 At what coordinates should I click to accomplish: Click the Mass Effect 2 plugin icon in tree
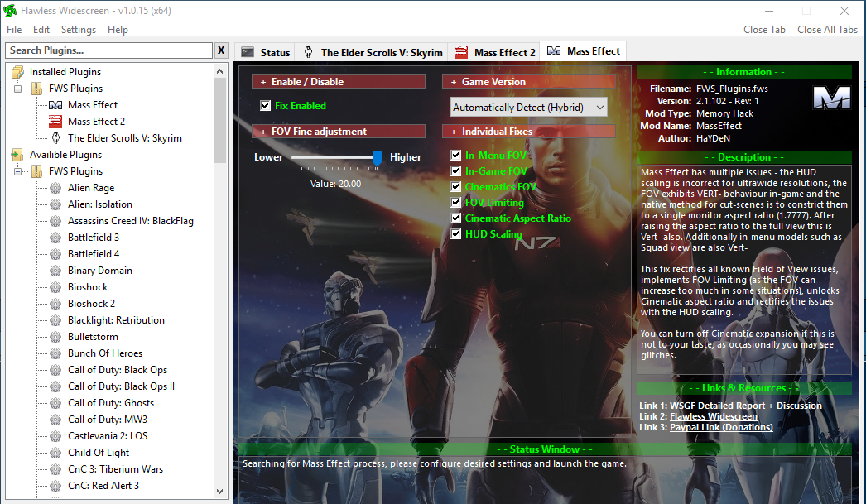click(x=55, y=122)
